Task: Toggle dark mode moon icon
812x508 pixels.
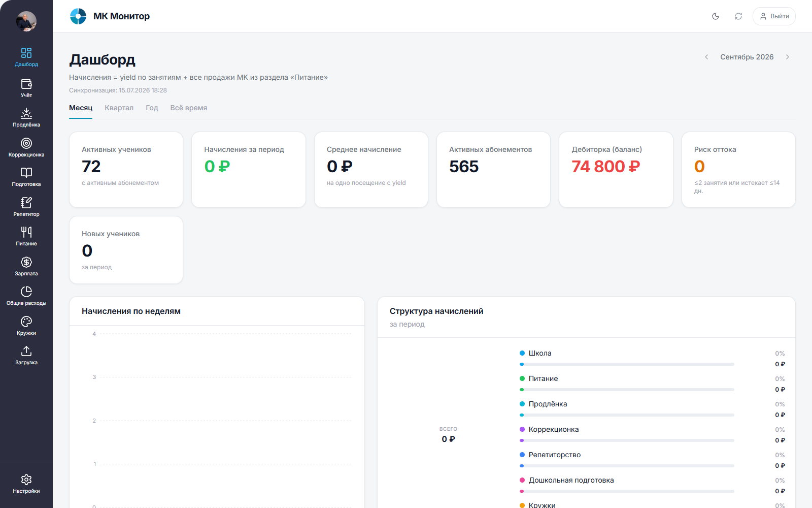Action: click(x=716, y=16)
